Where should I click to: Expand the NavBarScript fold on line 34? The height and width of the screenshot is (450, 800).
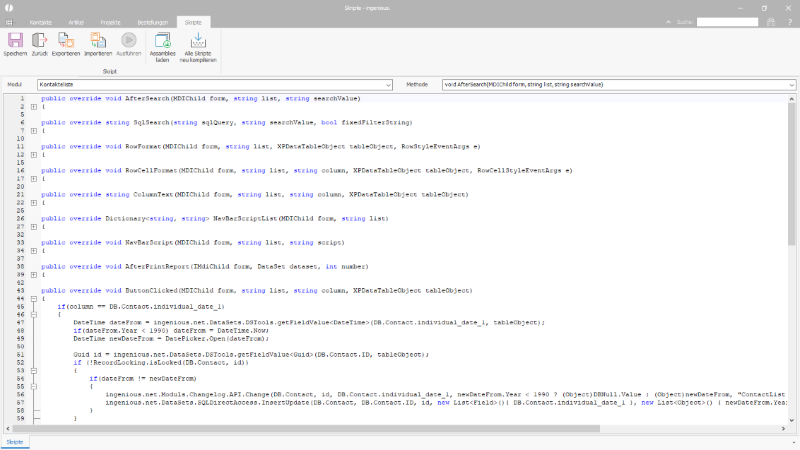[34, 251]
